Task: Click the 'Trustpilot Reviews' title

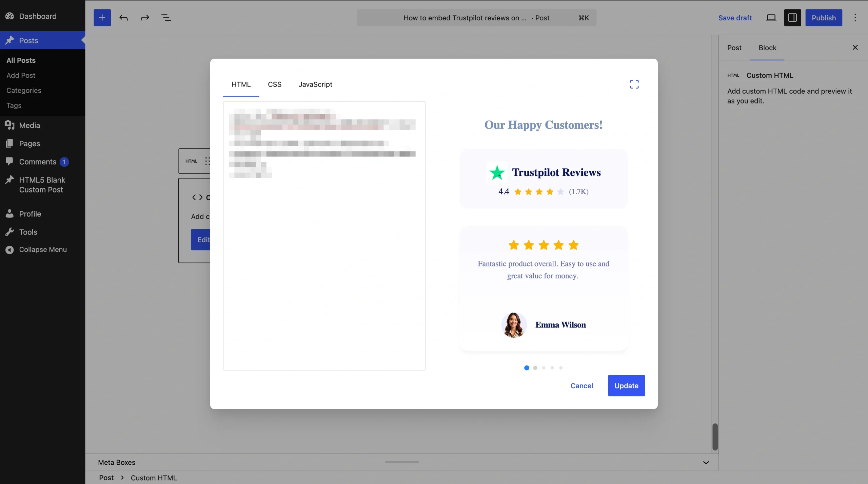Action: click(x=556, y=172)
